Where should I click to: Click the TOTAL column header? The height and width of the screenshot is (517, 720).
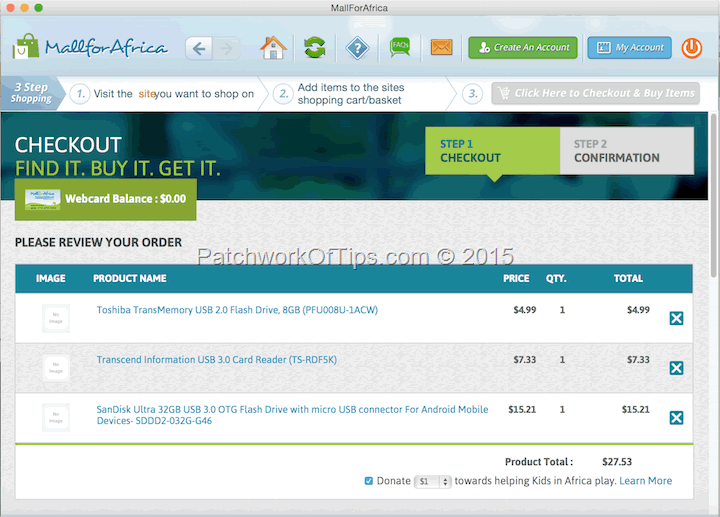[628, 278]
